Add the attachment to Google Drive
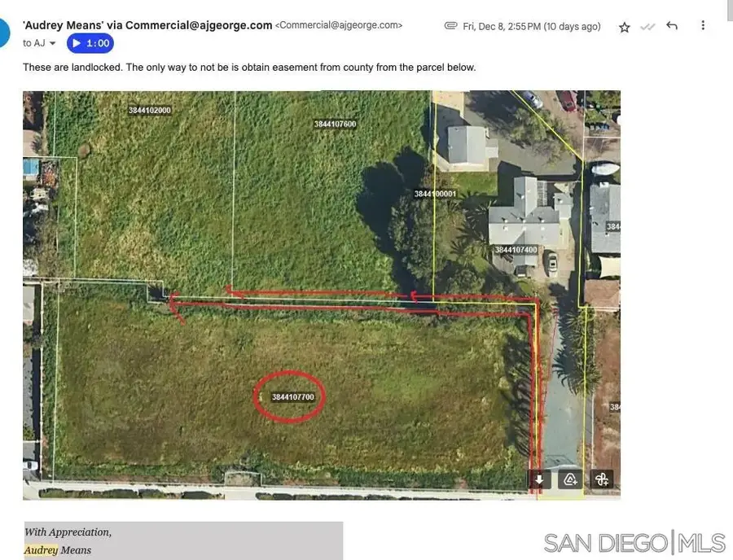Image resolution: width=733 pixels, height=560 pixels. click(569, 479)
